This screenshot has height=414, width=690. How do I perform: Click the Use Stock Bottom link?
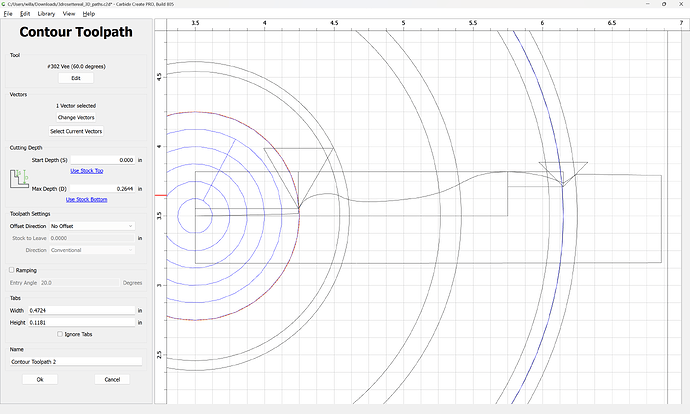(86, 199)
